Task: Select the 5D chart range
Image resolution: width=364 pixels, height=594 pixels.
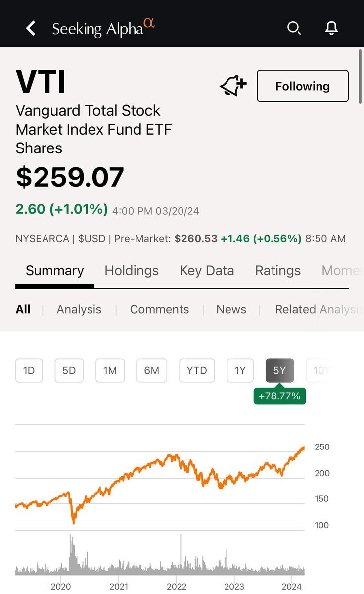Action: pyautogui.click(x=69, y=371)
